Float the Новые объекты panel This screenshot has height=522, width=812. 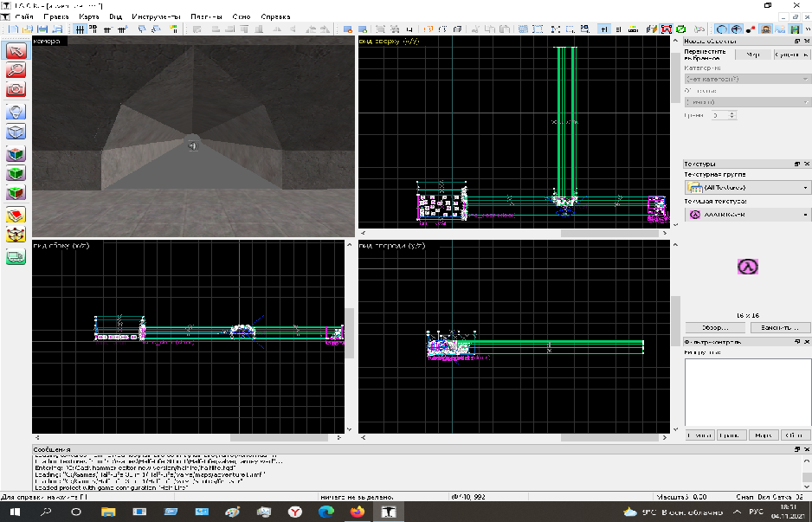(797, 41)
